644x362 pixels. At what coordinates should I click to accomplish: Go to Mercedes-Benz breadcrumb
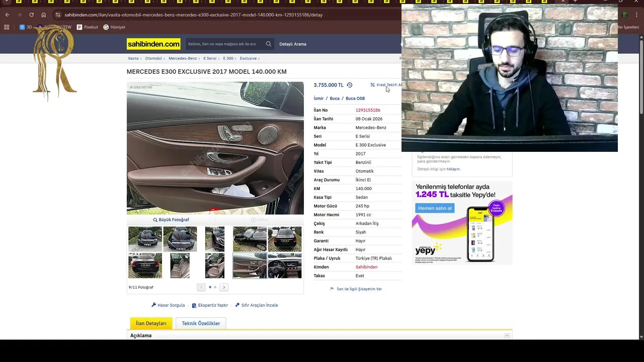[x=183, y=58]
